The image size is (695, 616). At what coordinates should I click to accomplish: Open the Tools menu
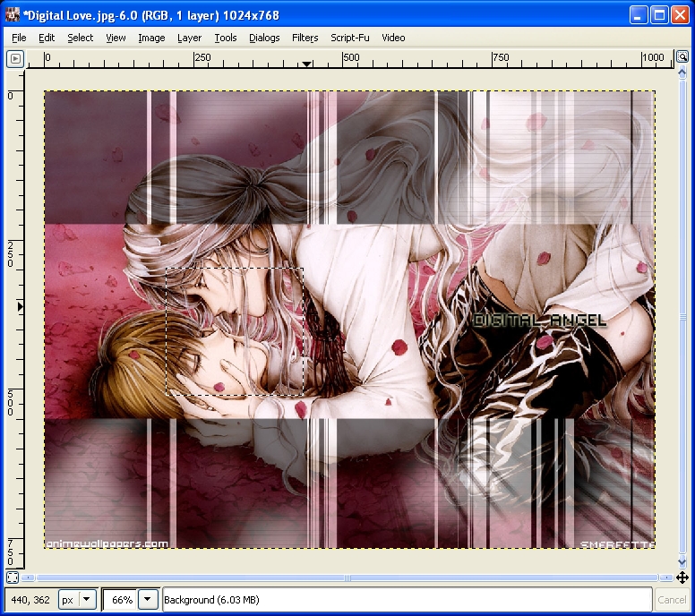(x=226, y=38)
